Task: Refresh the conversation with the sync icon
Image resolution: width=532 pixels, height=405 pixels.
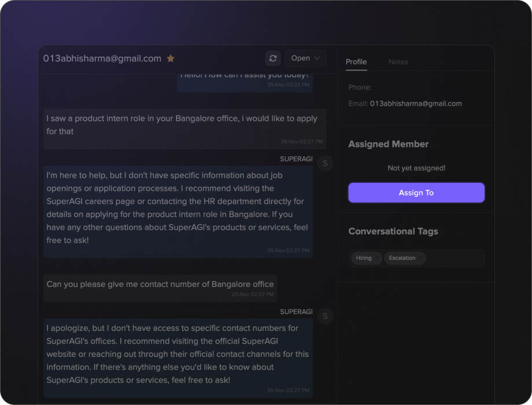Action: pos(273,58)
